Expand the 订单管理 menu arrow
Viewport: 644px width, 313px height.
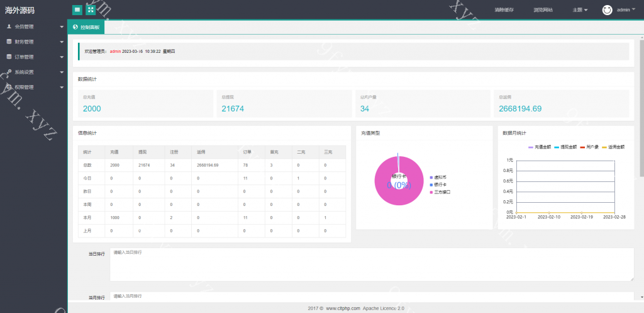click(62, 57)
